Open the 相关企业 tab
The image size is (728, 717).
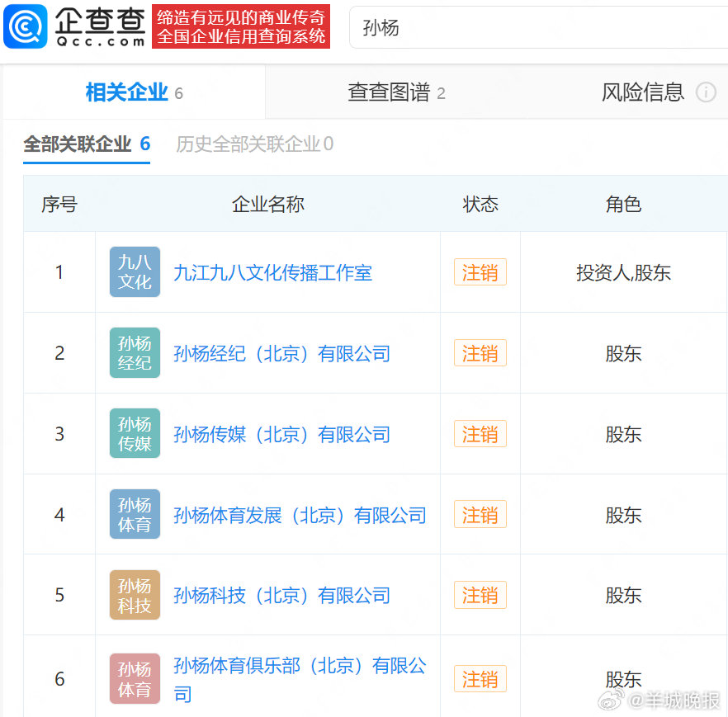click(x=135, y=92)
